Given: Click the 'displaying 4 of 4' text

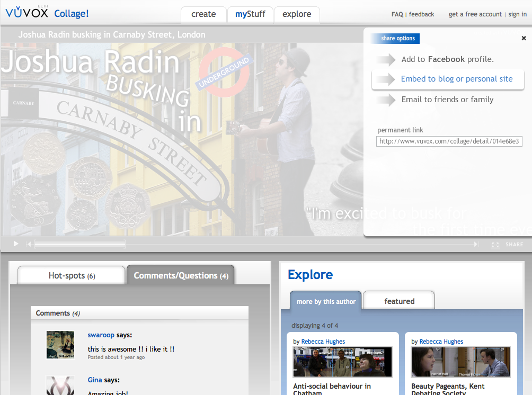Looking at the screenshot, I should 315,326.
